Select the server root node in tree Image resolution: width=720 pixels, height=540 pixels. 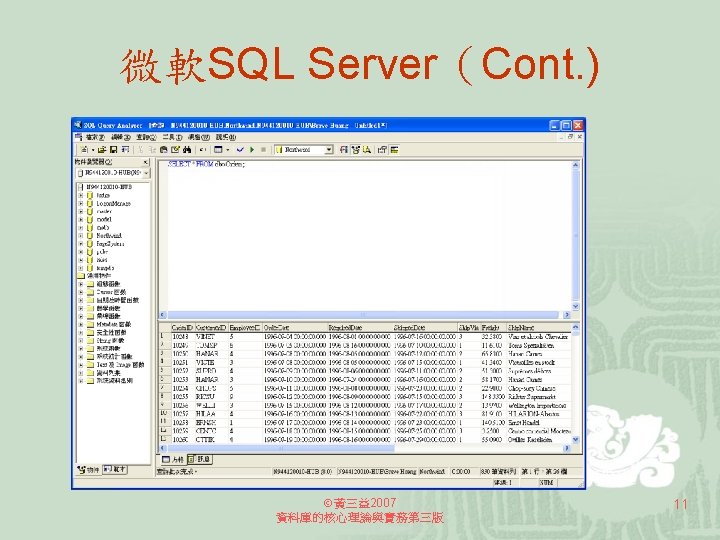tap(109, 187)
